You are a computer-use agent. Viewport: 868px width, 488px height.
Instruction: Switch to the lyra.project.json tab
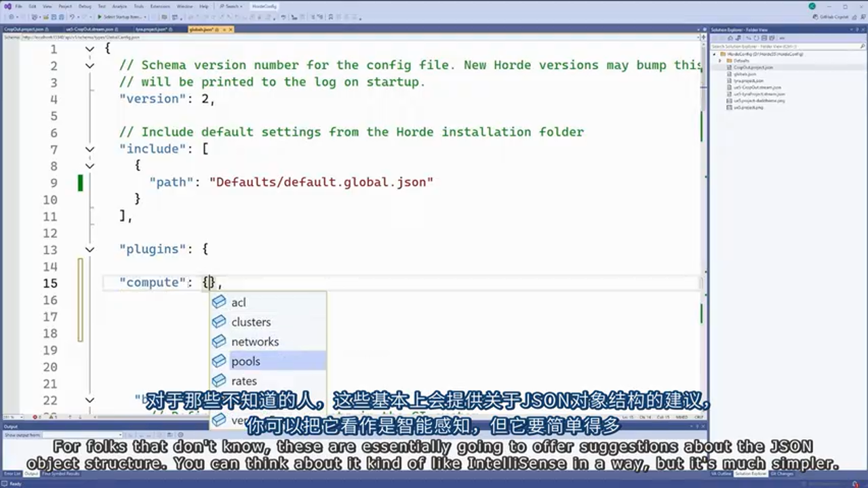coord(153,29)
